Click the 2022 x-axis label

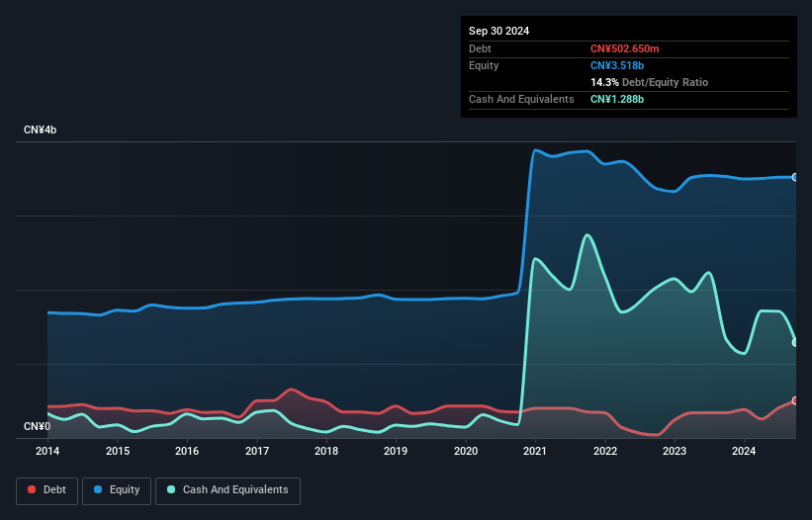tap(605, 451)
